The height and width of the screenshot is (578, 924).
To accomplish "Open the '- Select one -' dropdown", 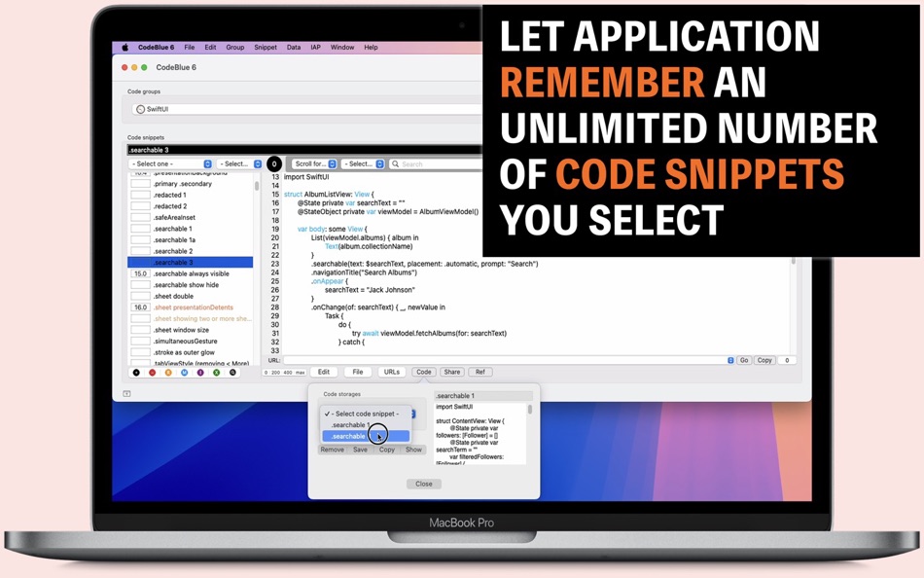I will [170, 164].
